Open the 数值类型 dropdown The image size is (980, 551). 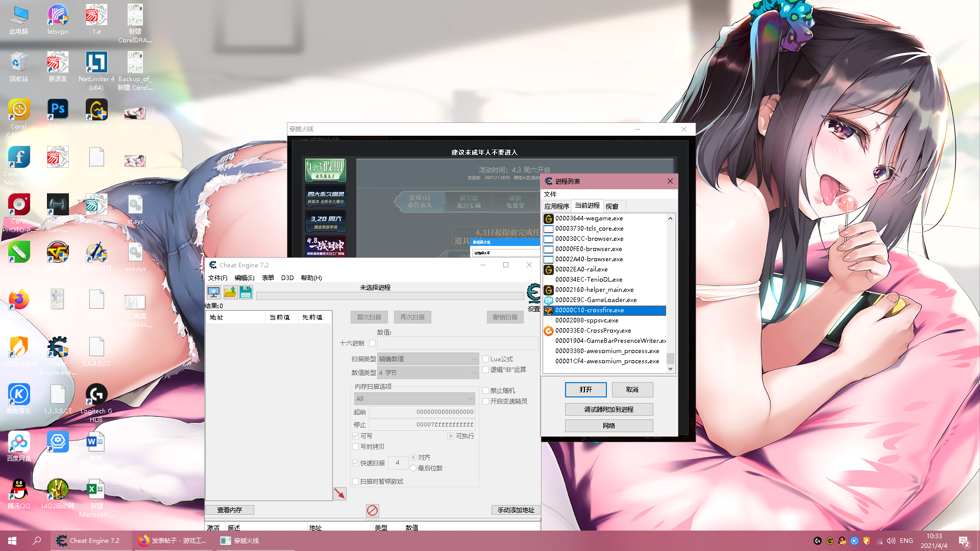pyautogui.click(x=428, y=373)
